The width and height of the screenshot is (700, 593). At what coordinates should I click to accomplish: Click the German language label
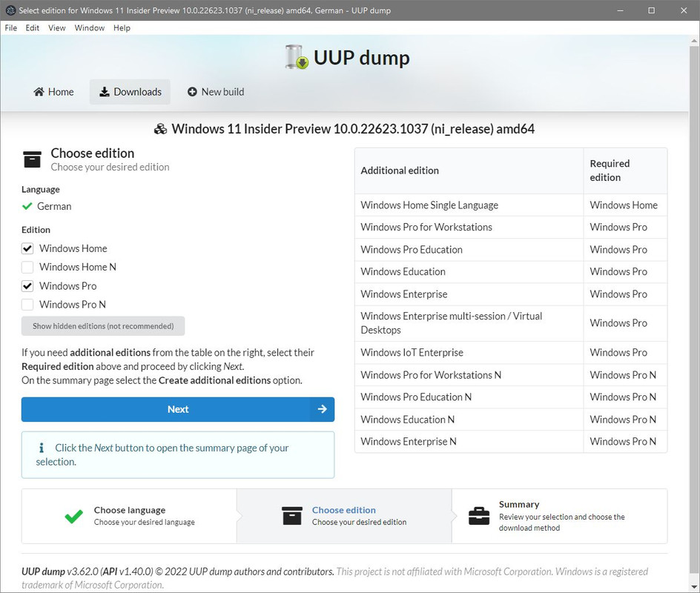pyautogui.click(x=54, y=206)
